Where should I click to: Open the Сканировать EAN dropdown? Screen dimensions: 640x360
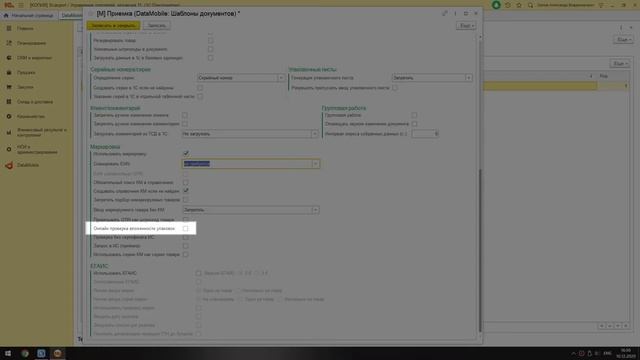click(x=316, y=164)
